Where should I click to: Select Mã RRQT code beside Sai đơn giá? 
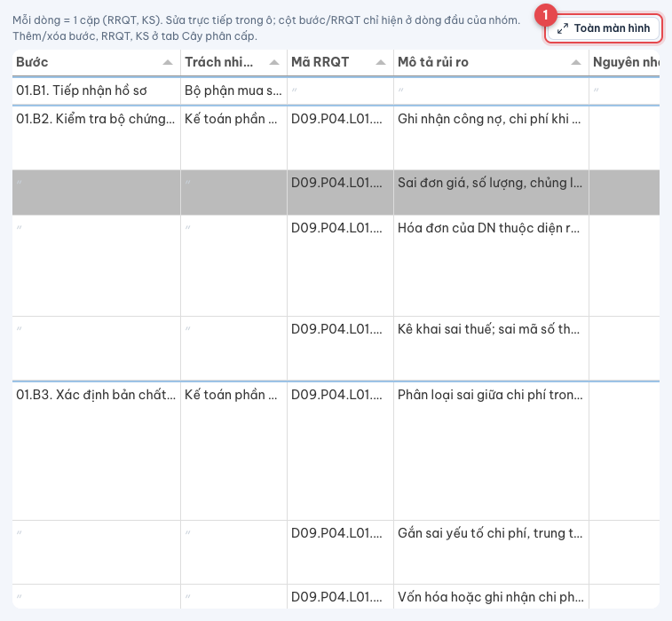pos(340,193)
